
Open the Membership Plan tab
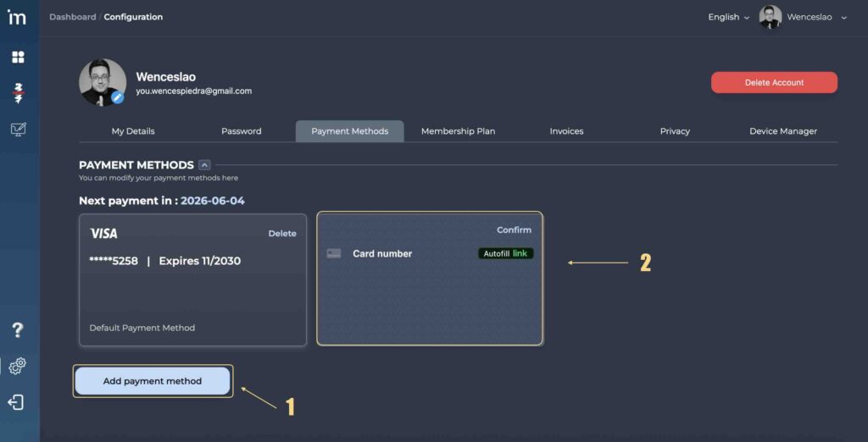point(458,131)
